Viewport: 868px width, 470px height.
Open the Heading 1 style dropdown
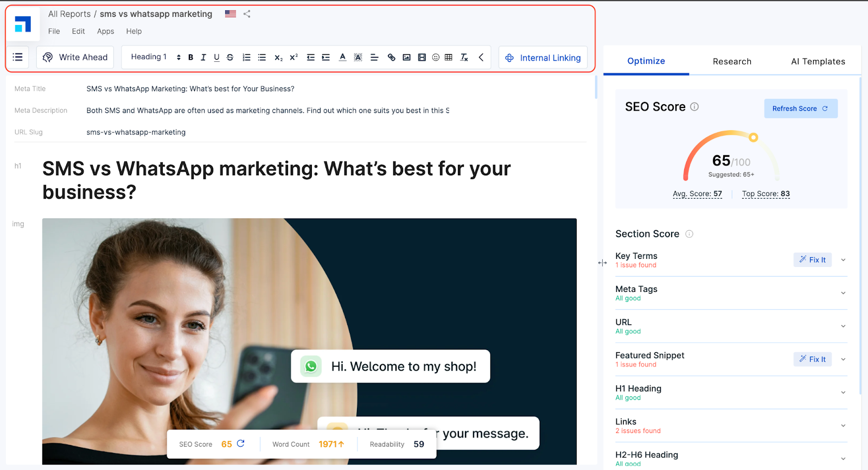click(x=156, y=57)
